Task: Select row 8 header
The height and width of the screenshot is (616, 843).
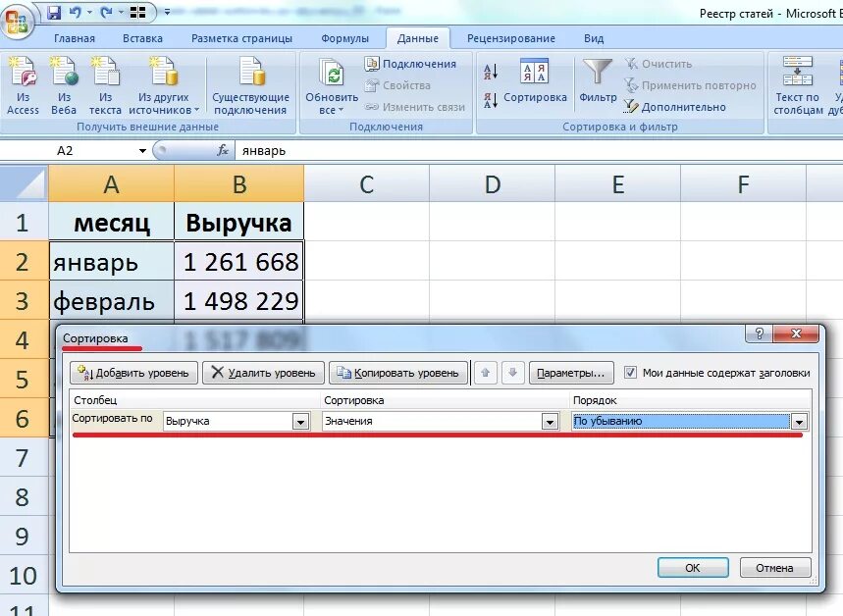Action: (23, 497)
